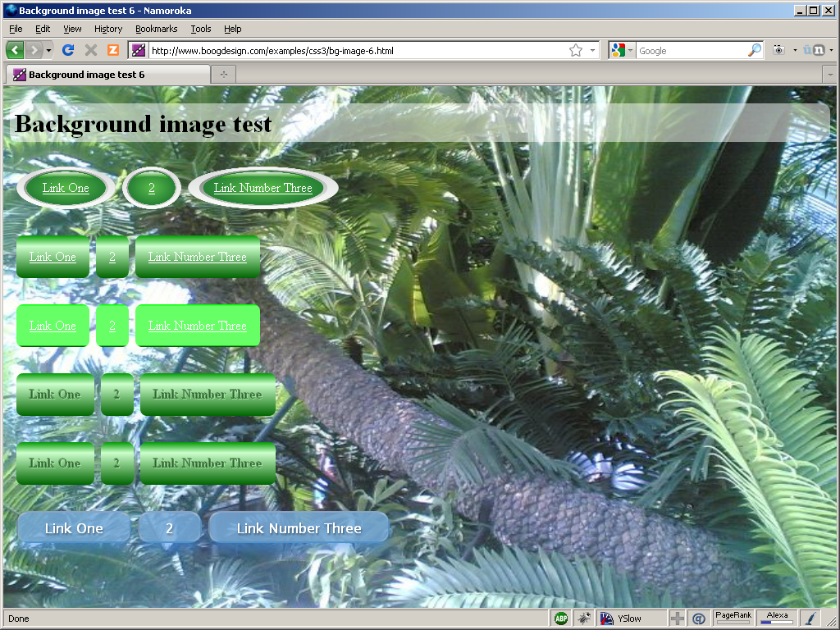Click the blue brush status bar icon

(811, 619)
